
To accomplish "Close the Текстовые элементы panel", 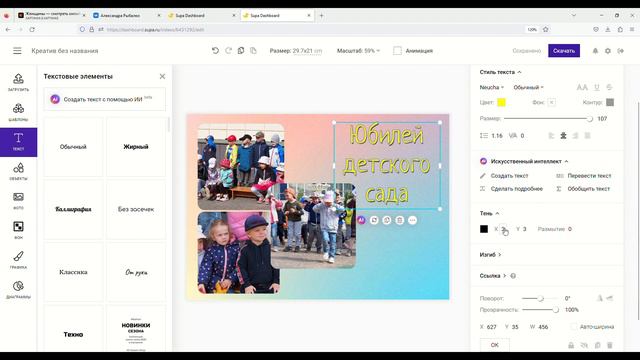I will point(162,76).
